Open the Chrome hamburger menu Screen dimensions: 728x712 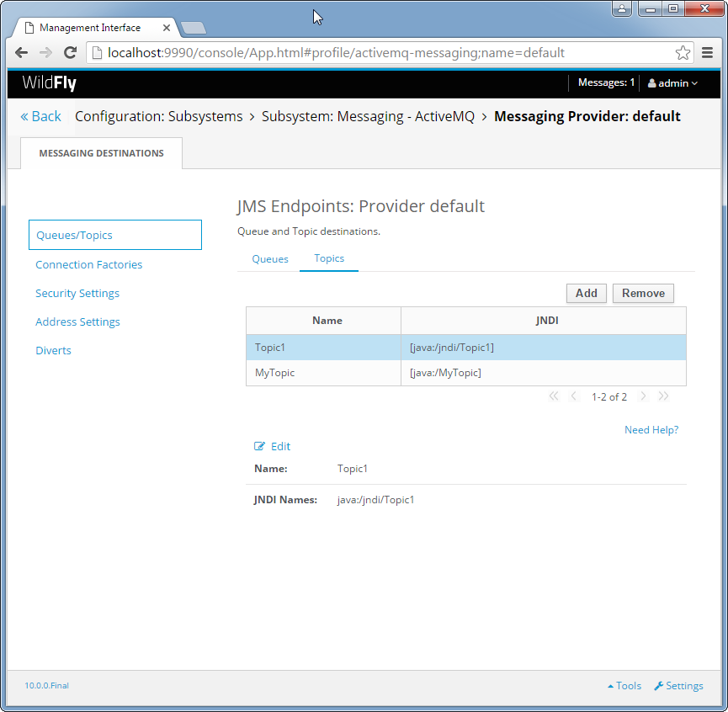click(x=707, y=53)
